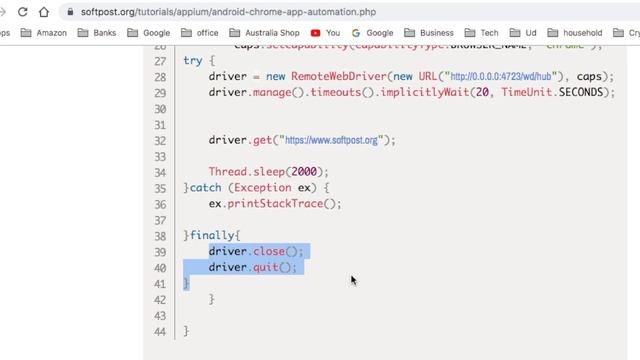Viewport: 640px width, 360px height.
Task: Open the household bookmarks folder
Action: pos(575,33)
